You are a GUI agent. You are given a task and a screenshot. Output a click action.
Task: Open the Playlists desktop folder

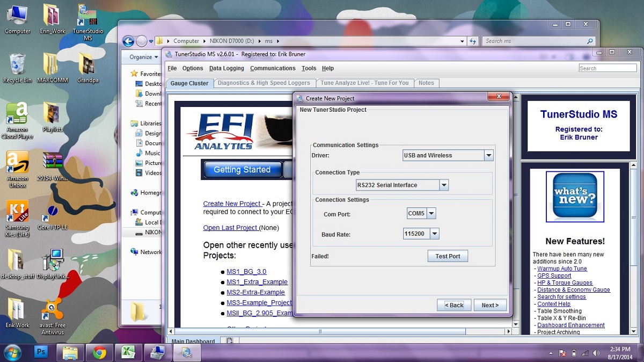(x=52, y=117)
